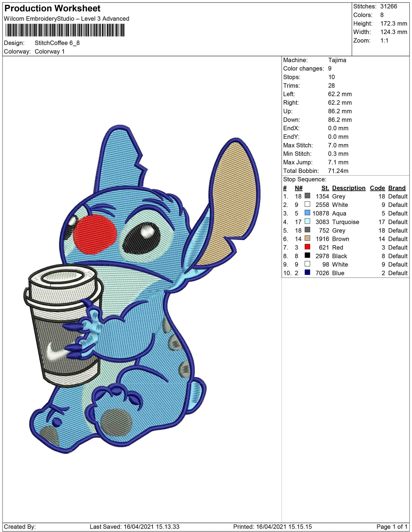Click the Aqua stitch count "10878"

[x=321, y=213]
